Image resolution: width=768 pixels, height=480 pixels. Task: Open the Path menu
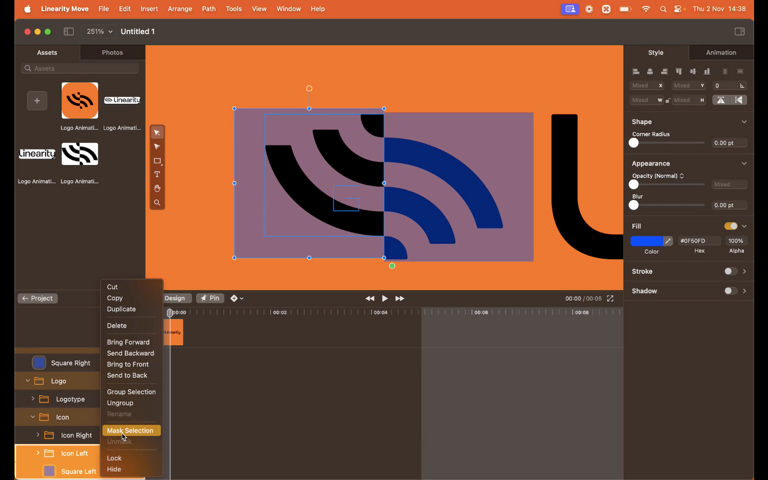pyautogui.click(x=209, y=9)
